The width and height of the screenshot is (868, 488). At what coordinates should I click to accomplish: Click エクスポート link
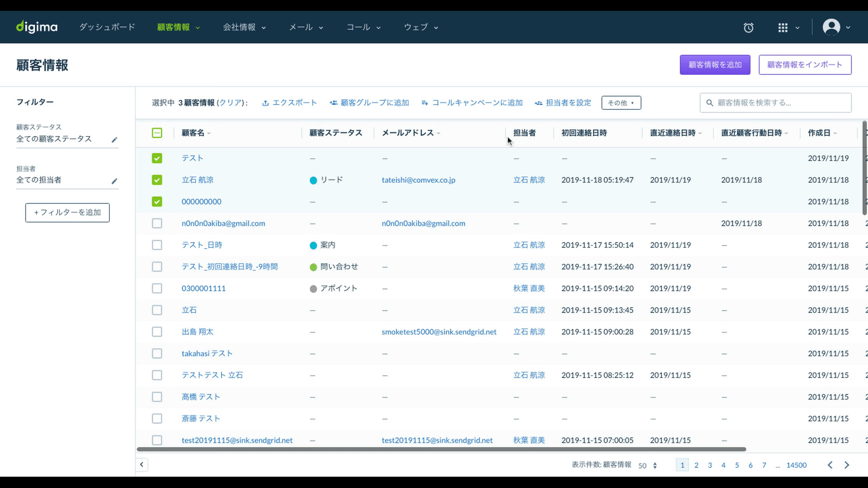pyautogui.click(x=289, y=103)
